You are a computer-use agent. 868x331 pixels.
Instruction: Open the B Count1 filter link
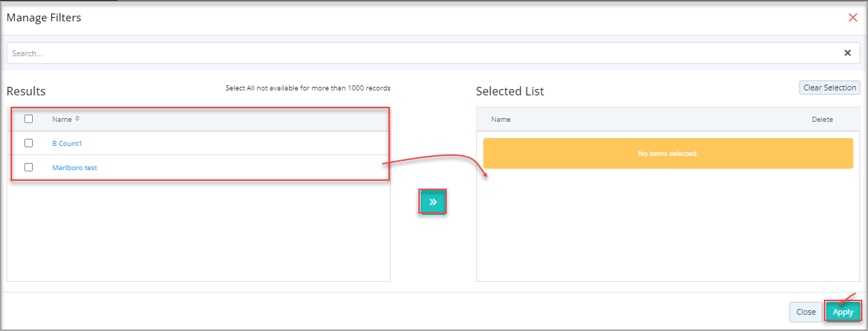pyautogui.click(x=68, y=144)
